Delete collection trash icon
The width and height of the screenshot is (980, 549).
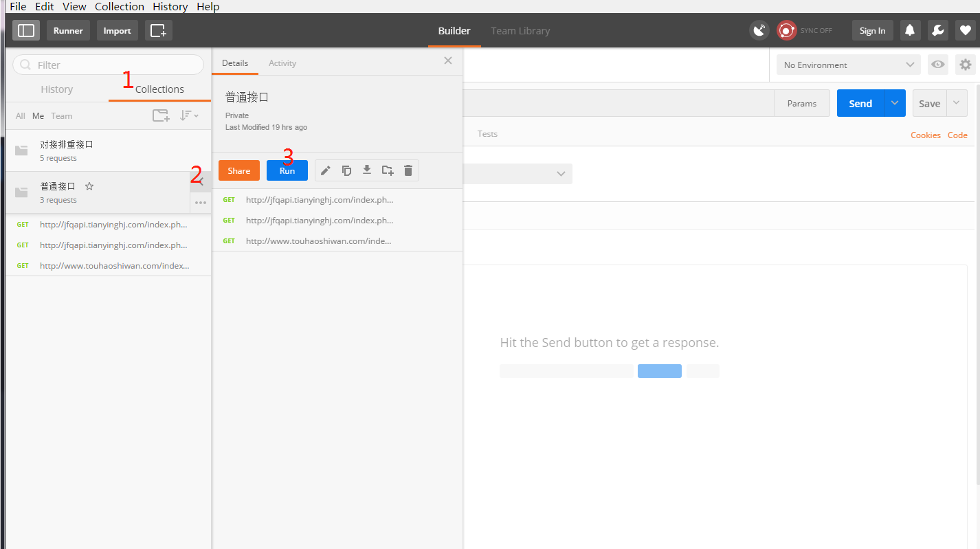[408, 170]
